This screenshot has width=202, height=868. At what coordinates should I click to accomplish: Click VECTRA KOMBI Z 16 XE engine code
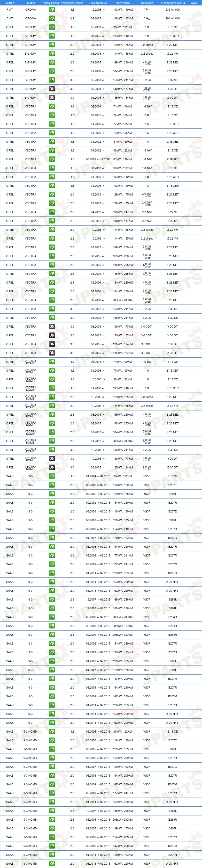pos(173,362)
